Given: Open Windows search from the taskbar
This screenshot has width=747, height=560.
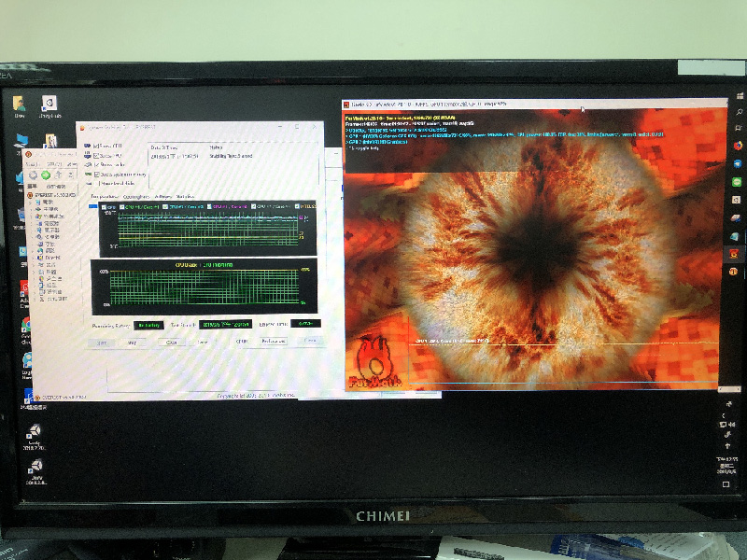Looking at the screenshot, I should coord(740,112).
